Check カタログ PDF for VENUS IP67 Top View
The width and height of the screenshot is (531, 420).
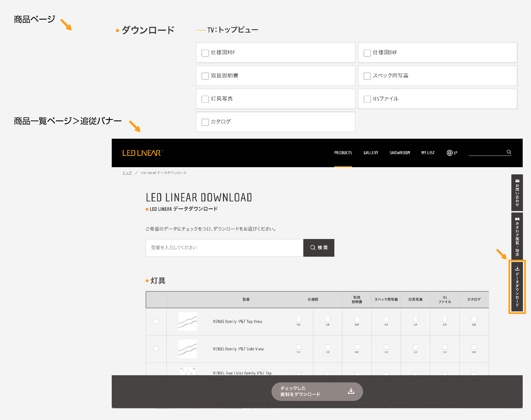pyautogui.click(x=474, y=319)
